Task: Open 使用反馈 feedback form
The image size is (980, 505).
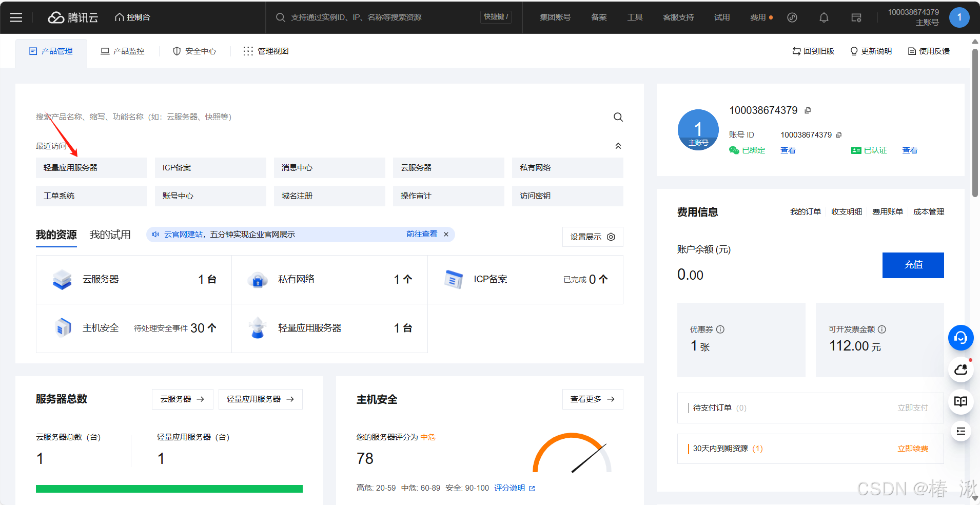Action: pyautogui.click(x=929, y=51)
